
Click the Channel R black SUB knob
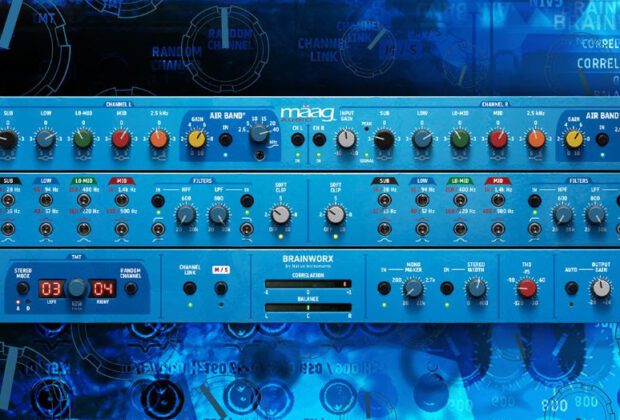point(384,139)
